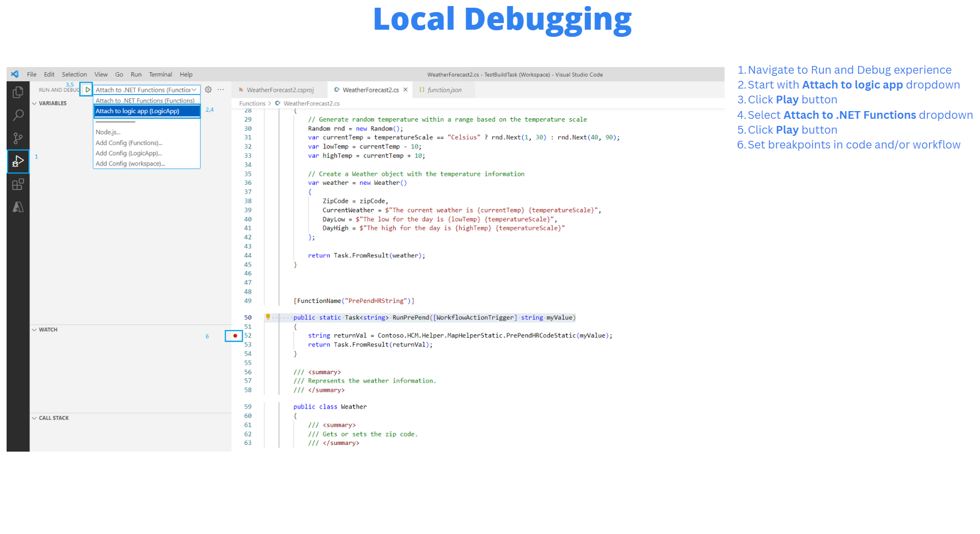Viewport: 980px width, 534px height.
Task: Click the "Gets or sets the zip code." comment
Action: coord(363,434)
